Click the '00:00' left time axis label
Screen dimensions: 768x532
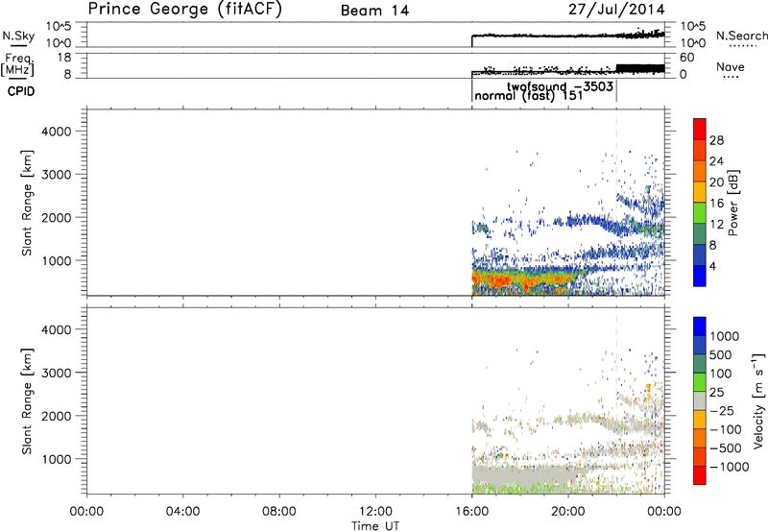click(86, 512)
